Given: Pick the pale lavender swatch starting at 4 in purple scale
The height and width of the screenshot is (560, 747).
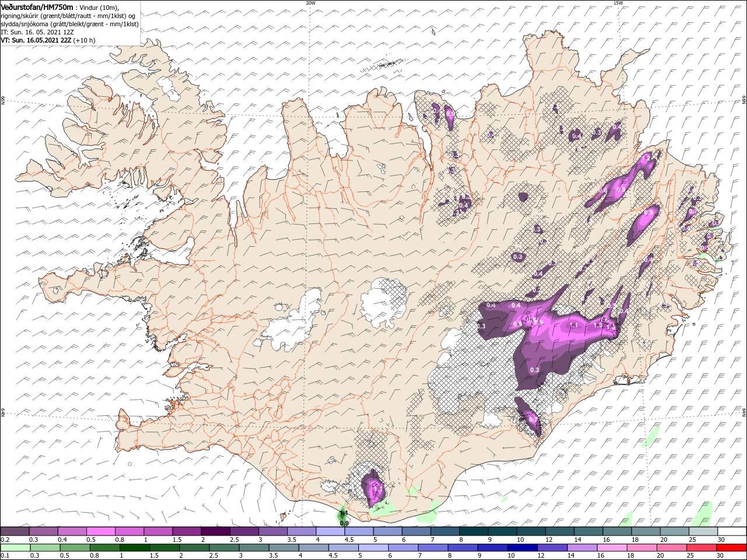Looking at the screenshot, I should [x=330, y=531].
